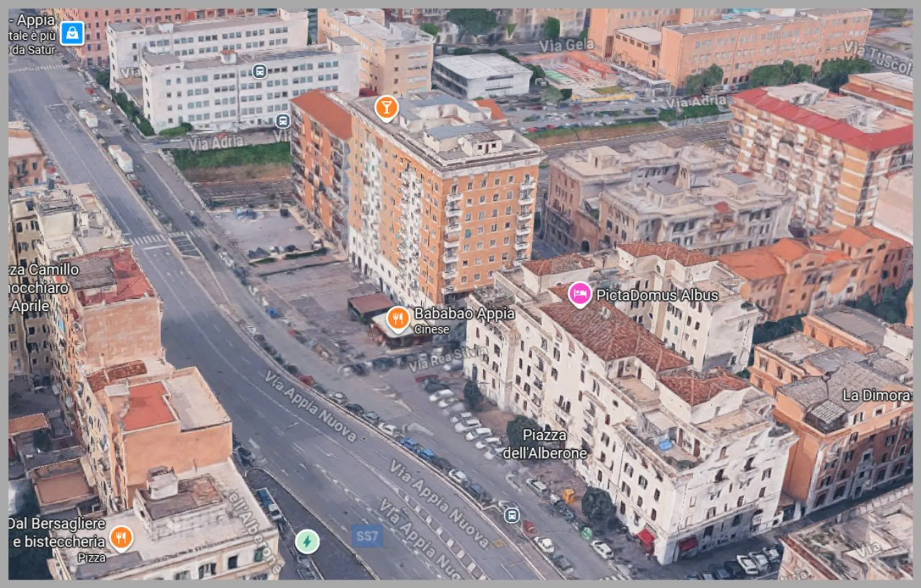Select the Piazza dell'Alberone label
The image size is (921, 588).
(545, 444)
